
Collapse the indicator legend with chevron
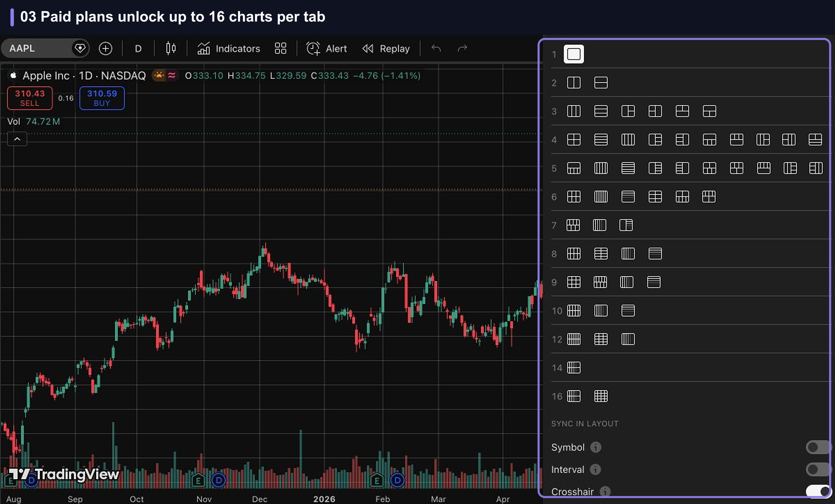click(17, 139)
